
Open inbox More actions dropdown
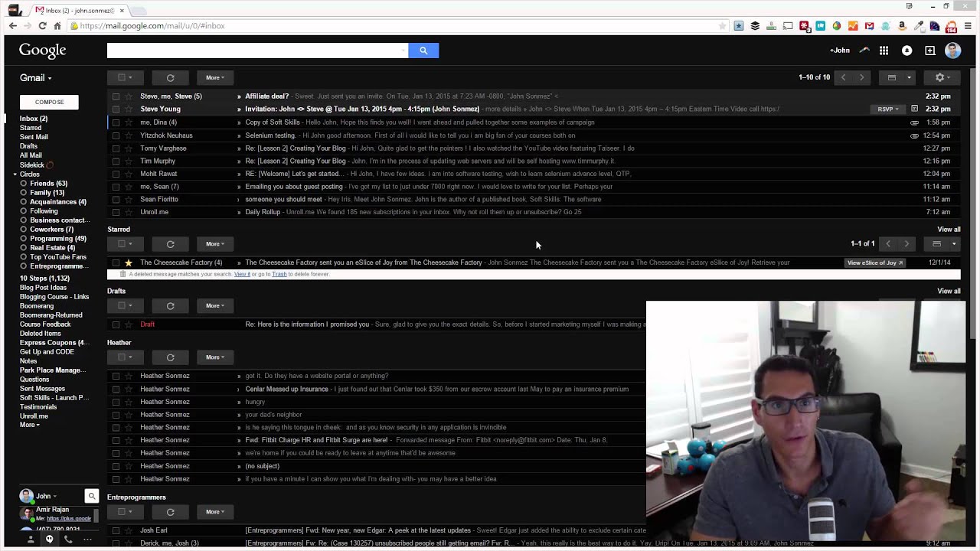(x=214, y=77)
